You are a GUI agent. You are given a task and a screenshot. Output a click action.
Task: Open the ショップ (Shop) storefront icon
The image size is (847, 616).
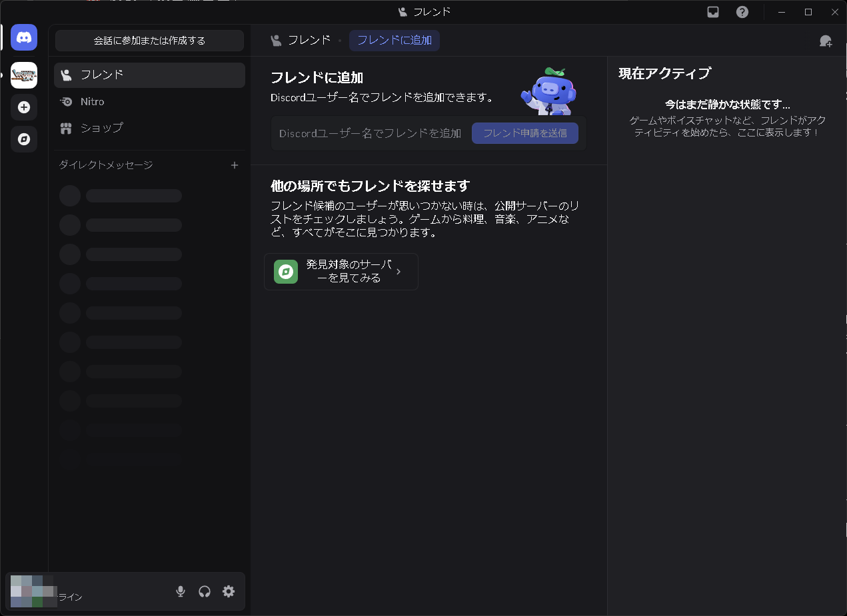tap(67, 127)
